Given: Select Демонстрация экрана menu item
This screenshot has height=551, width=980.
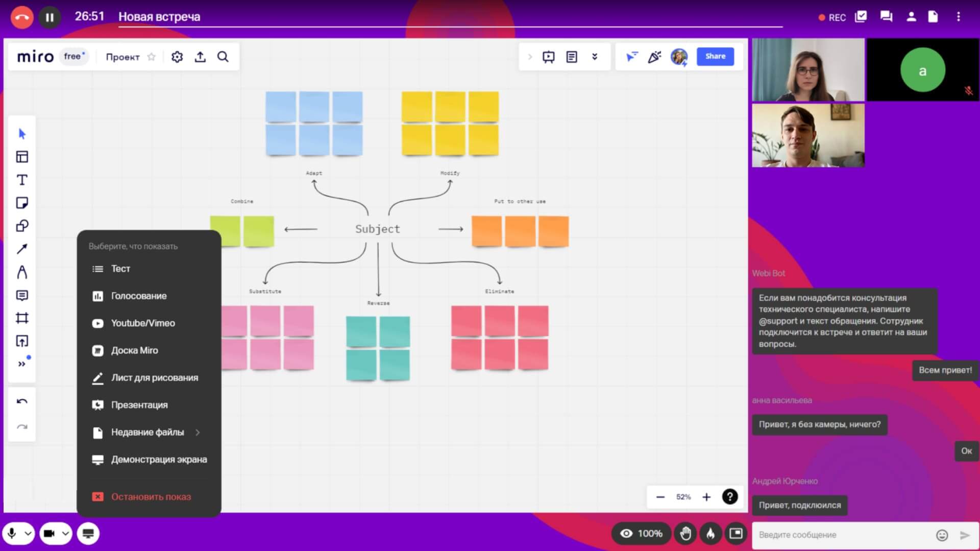Looking at the screenshot, I should point(159,460).
